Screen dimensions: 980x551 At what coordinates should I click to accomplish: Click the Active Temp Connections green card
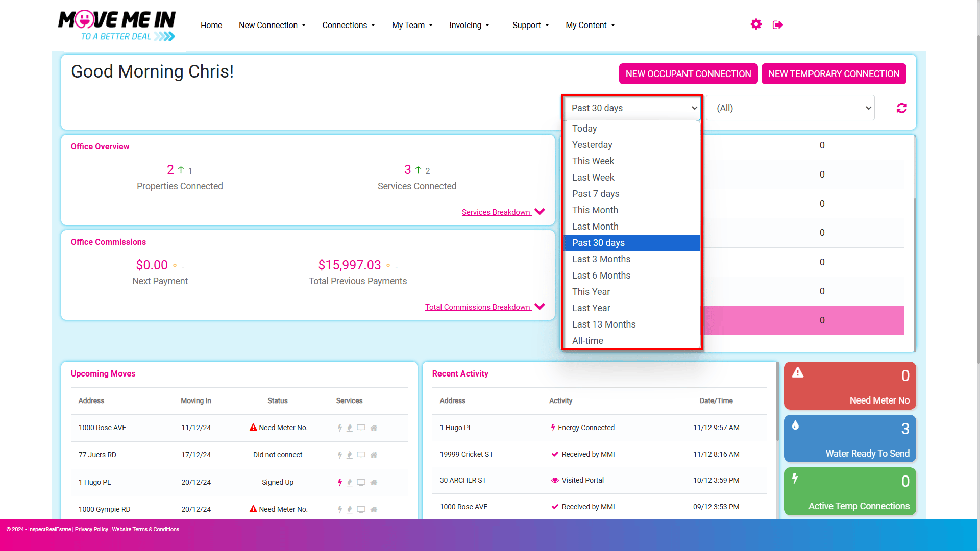tap(850, 491)
